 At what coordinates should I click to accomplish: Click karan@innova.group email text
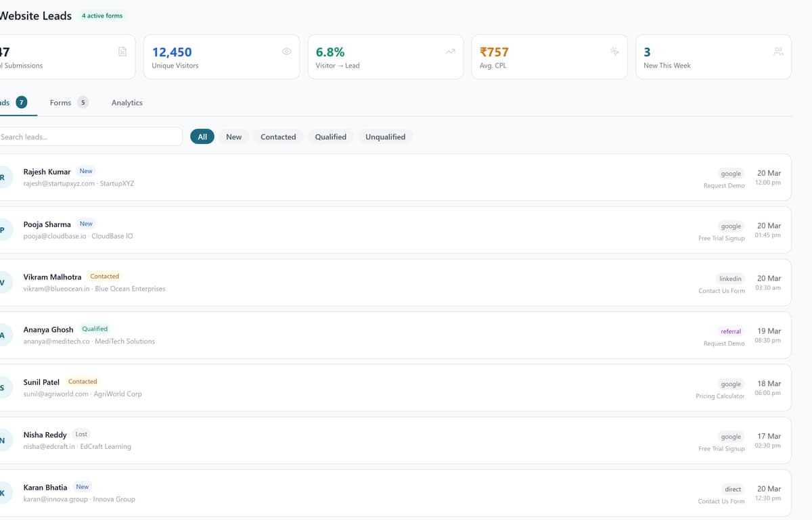pyautogui.click(x=55, y=500)
